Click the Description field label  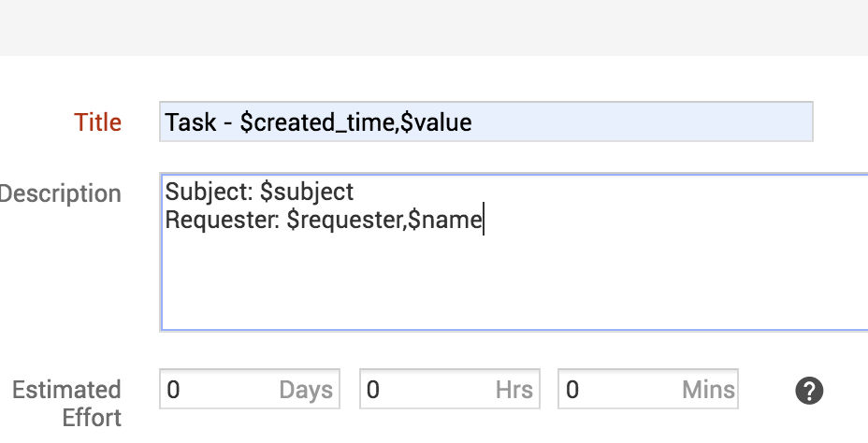61,194
